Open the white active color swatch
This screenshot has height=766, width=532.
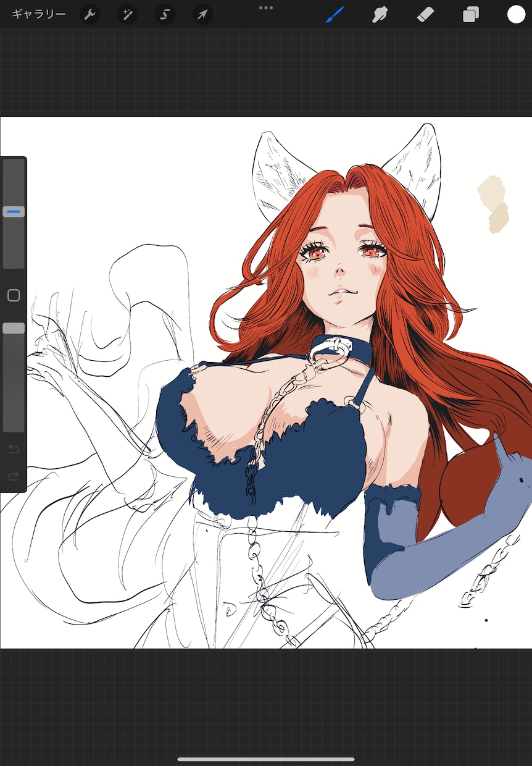pos(516,14)
